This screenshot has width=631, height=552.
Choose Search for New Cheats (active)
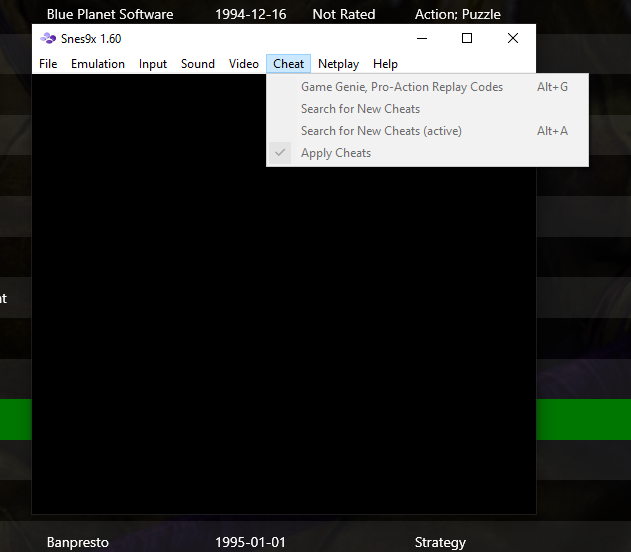tap(427, 131)
